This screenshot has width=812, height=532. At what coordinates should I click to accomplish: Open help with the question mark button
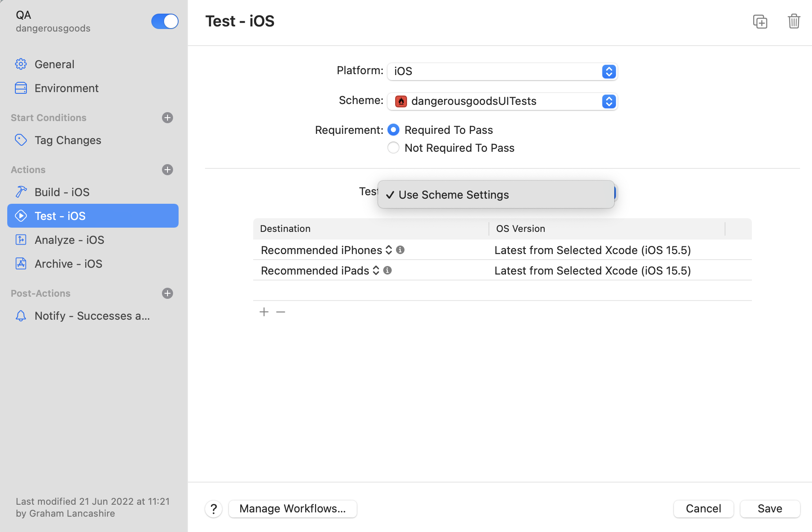pos(214,509)
